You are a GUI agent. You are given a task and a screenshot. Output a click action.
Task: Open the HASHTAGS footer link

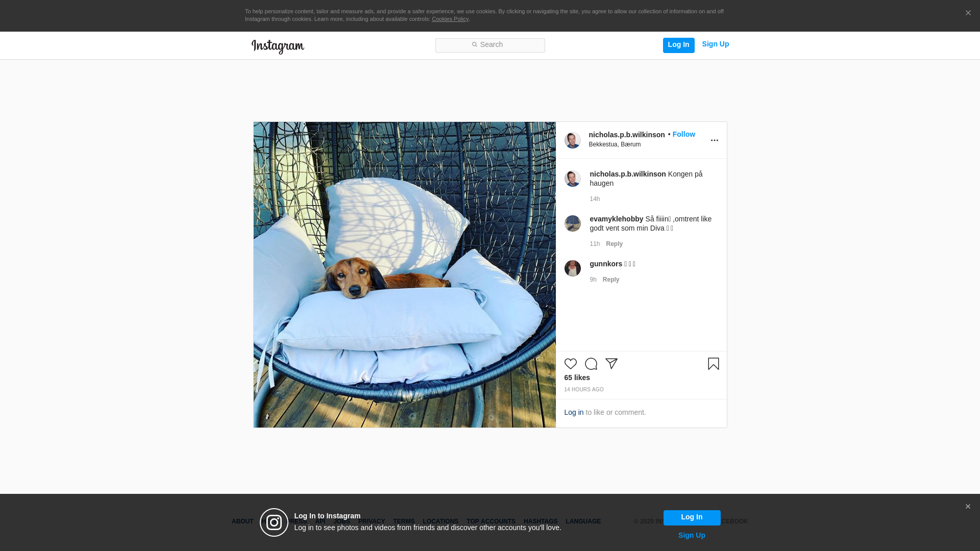(x=540, y=521)
